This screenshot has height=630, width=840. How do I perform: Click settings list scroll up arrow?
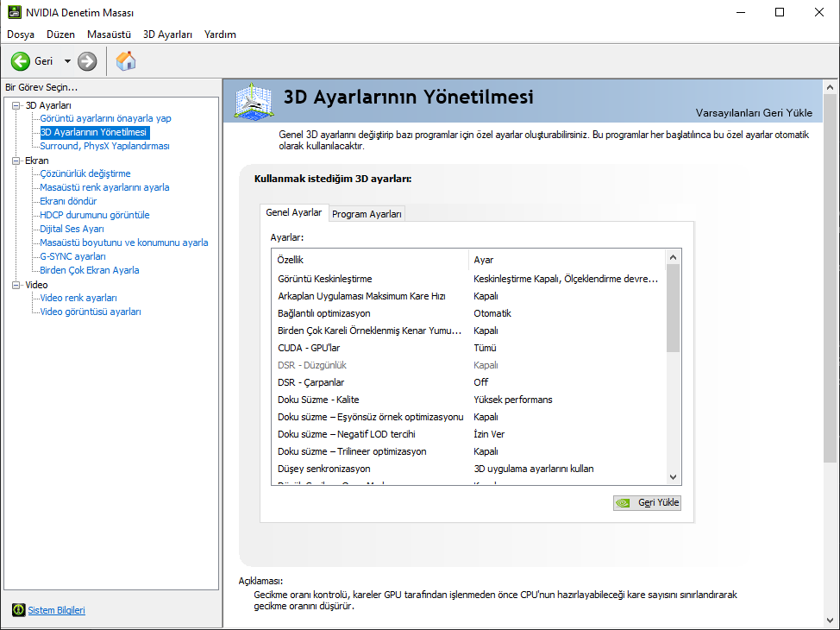[674, 257]
